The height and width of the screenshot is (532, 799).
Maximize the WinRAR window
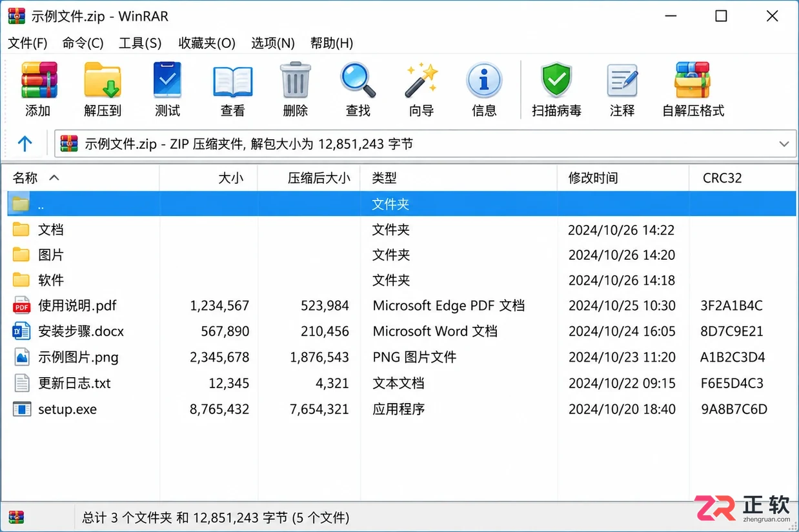pos(721,16)
